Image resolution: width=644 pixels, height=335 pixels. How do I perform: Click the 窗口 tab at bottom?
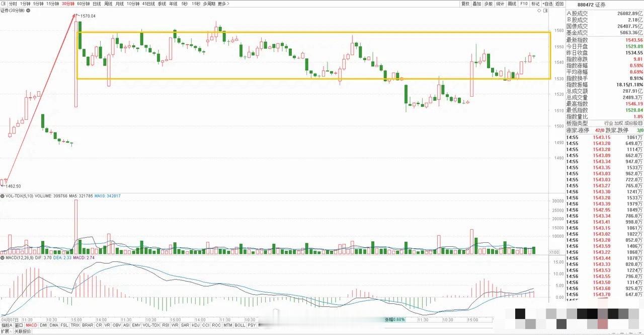pos(19,325)
